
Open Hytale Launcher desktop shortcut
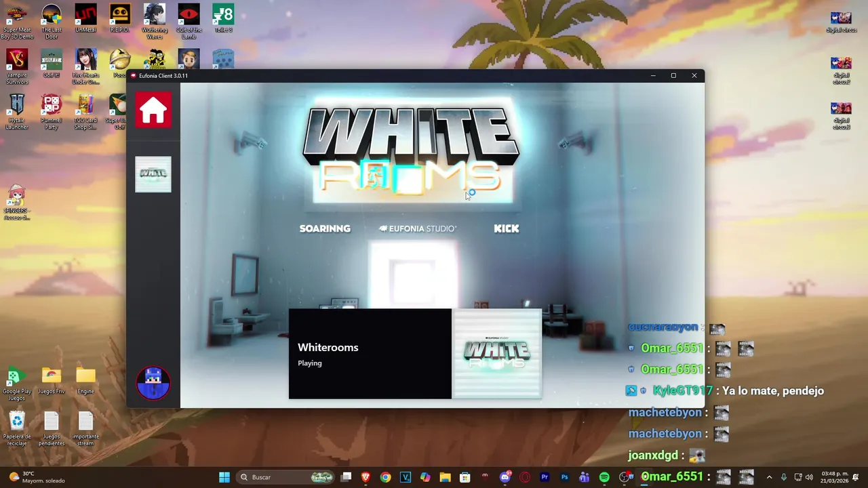click(x=17, y=112)
